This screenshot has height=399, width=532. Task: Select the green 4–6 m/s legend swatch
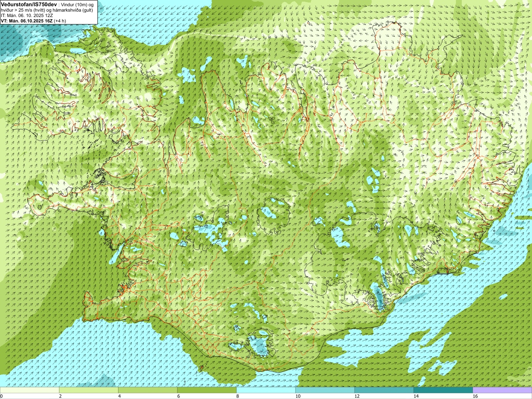coord(148,390)
